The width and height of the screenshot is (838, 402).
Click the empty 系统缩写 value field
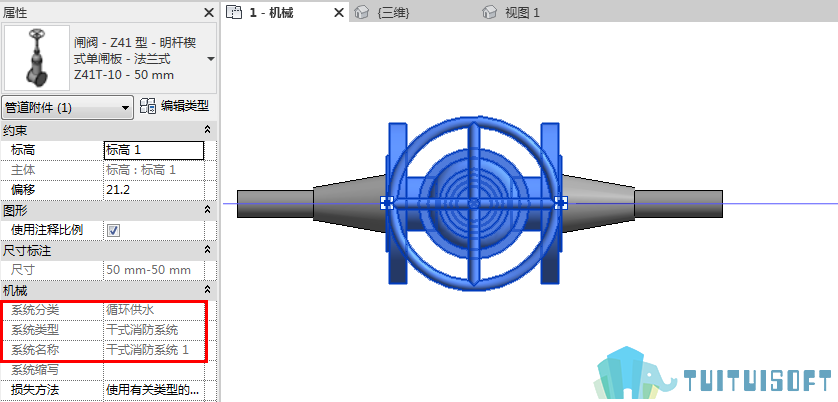click(154, 370)
